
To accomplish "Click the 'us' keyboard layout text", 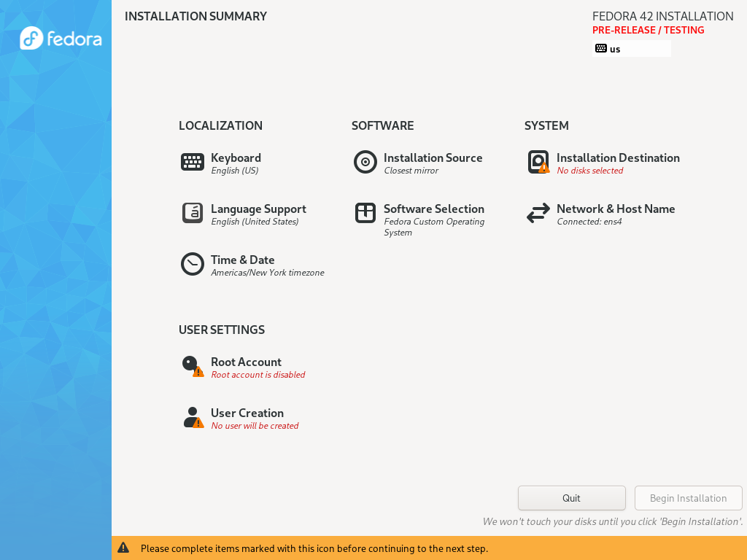I will 615,49.
